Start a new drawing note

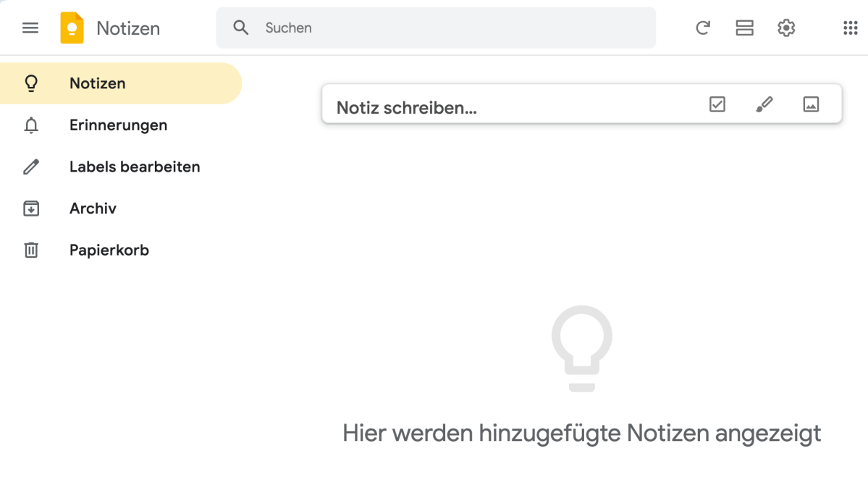coord(764,104)
